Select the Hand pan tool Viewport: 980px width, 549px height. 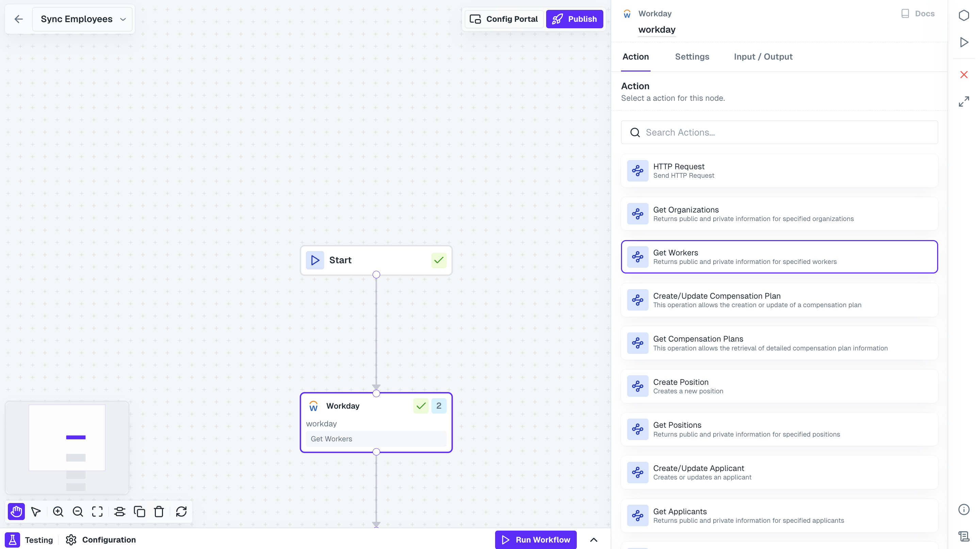click(x=16, y=512)
